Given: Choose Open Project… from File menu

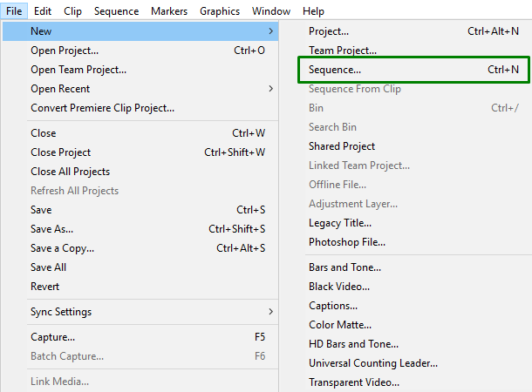Looking at the screenshot, I should pos(140,51).
